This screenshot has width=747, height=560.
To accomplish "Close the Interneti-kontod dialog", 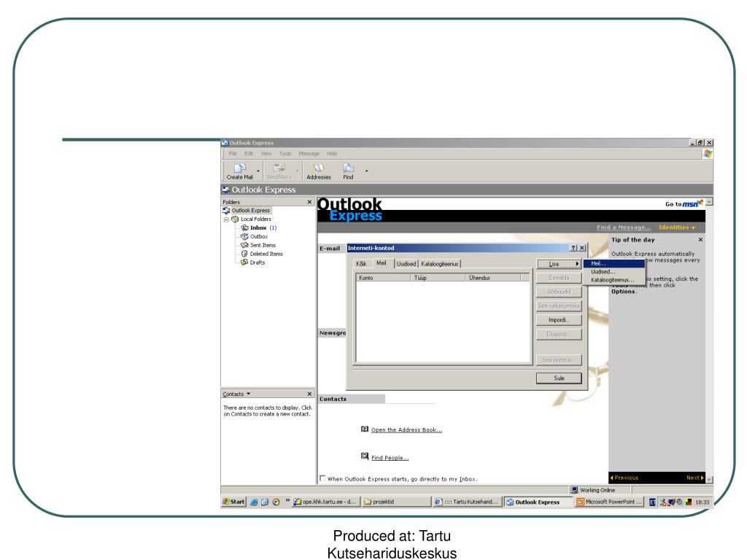I will click(581, 248).
